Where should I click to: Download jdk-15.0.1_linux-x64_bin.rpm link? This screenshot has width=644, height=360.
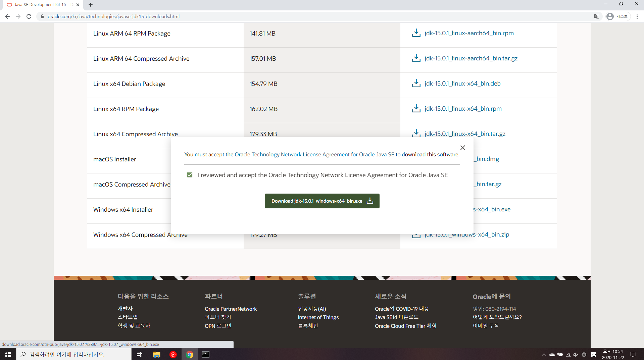point(463,108)
